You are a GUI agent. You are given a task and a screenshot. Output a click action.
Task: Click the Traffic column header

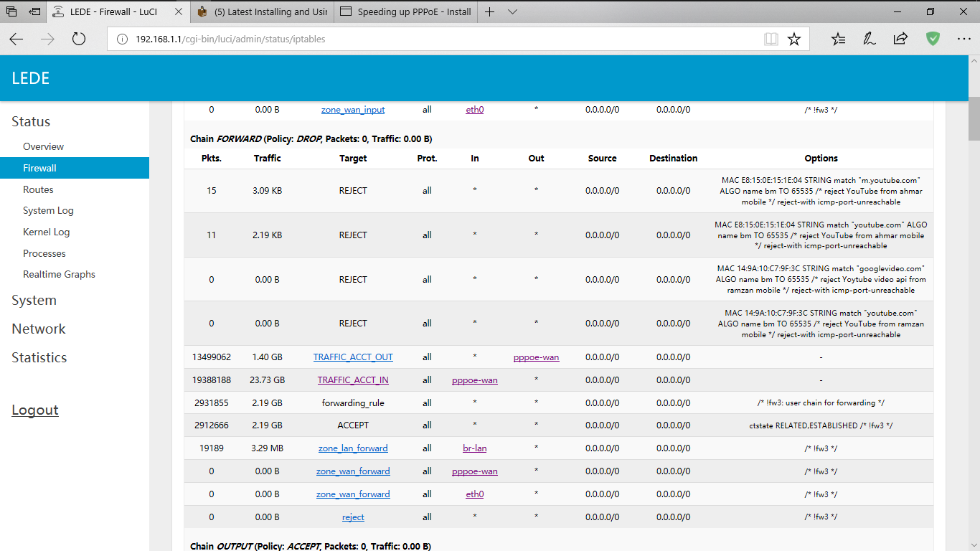267,158
